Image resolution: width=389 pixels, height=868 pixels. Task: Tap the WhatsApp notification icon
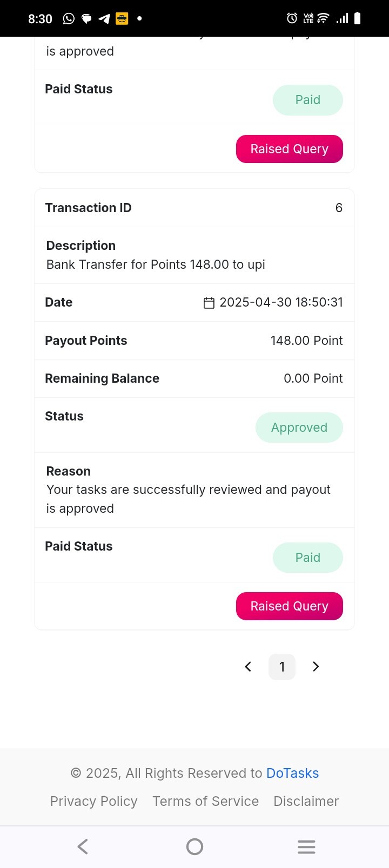(69, 19)
